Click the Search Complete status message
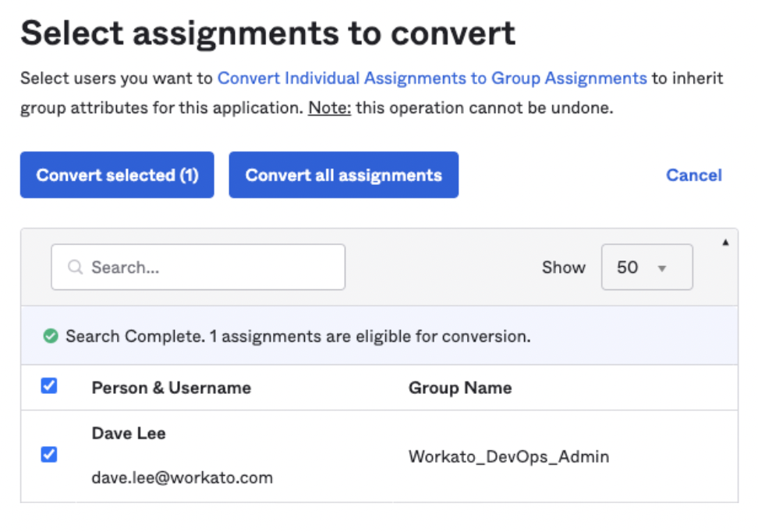Image resolution: width=758 pixels, height=532 pixels. 297,336
